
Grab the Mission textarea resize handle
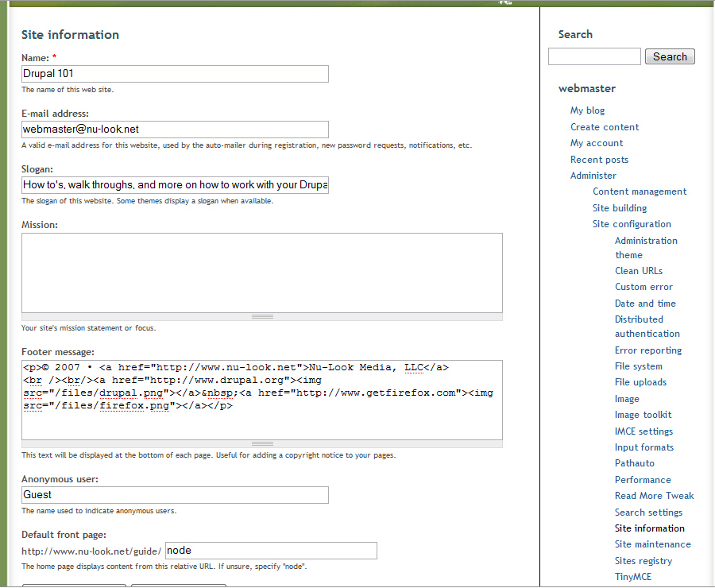pyautogui.click(x=261, y=316)
